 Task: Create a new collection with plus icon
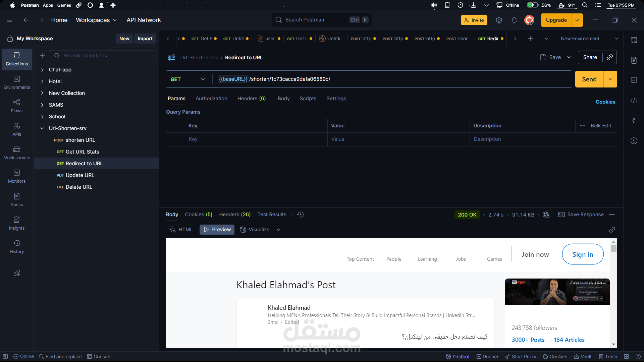click(x=42, y=55)
